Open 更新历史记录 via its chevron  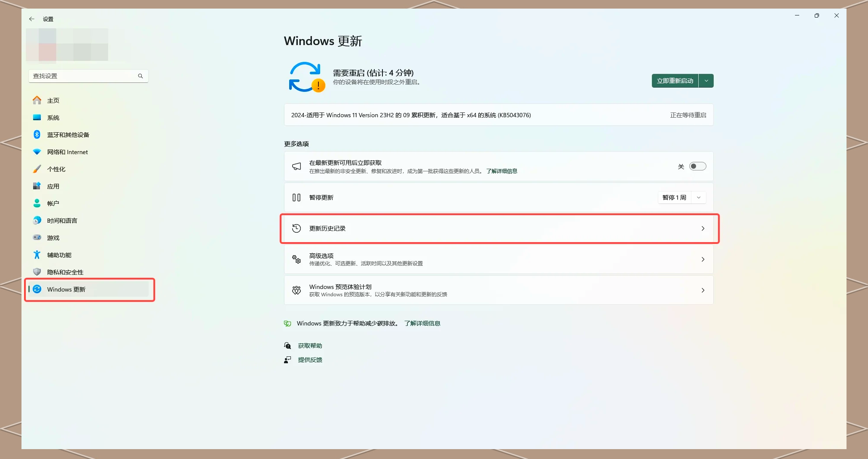click(703, 228)
